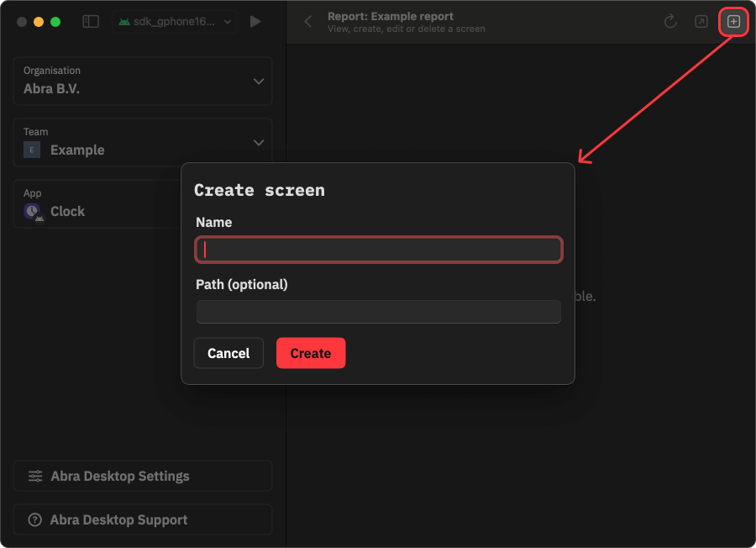Click the Clock app icon
756x548 pixels.
[x=33, y=211]
